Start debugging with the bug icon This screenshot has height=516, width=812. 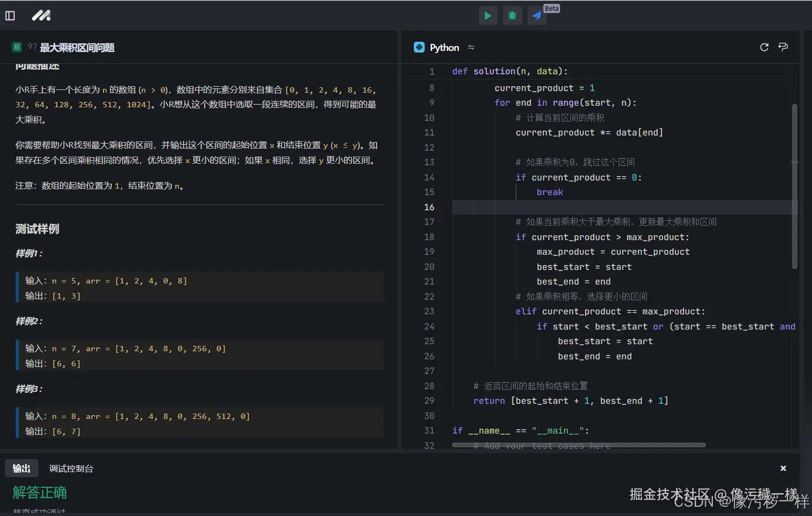tap(512, 16)
